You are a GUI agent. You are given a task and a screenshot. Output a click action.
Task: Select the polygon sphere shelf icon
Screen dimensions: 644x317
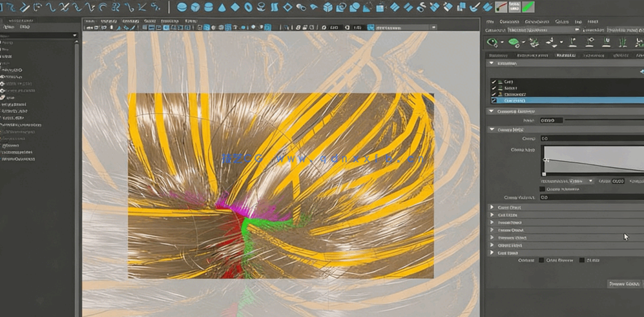click(182, 7)
